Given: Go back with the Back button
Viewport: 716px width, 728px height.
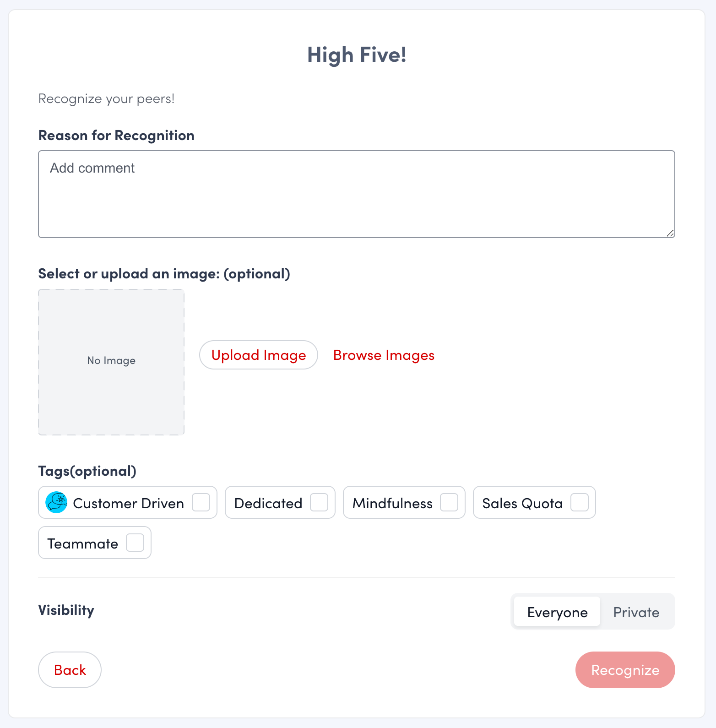Looking at the screenshot, I should coord(70,670).
